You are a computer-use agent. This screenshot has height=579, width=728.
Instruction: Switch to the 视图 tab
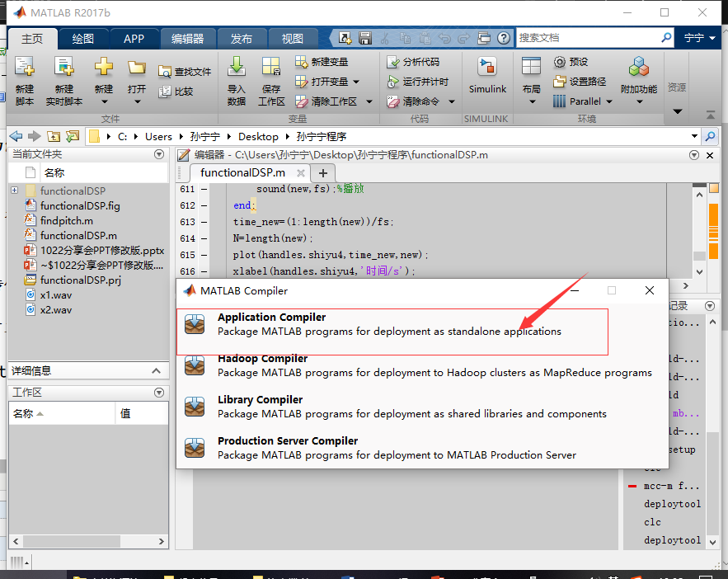pyautogui.click(x=293, y=39)
